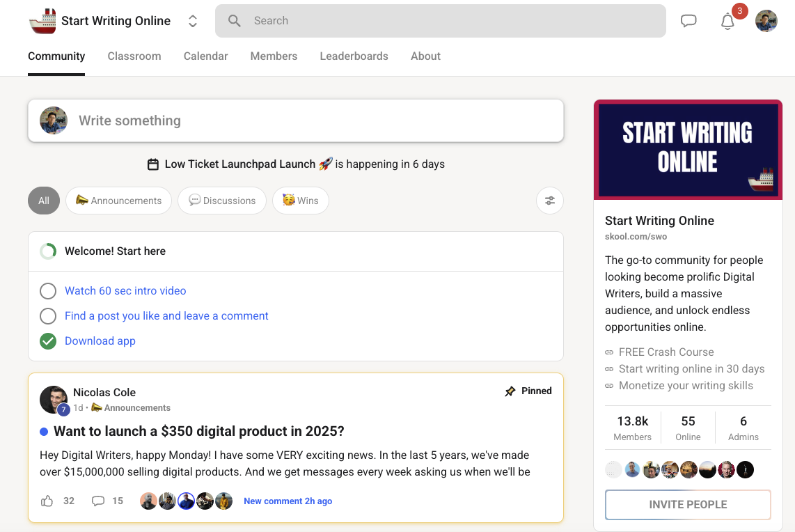Filter posts by Discussions
The image size is (795, 532).
pos(222,201)
